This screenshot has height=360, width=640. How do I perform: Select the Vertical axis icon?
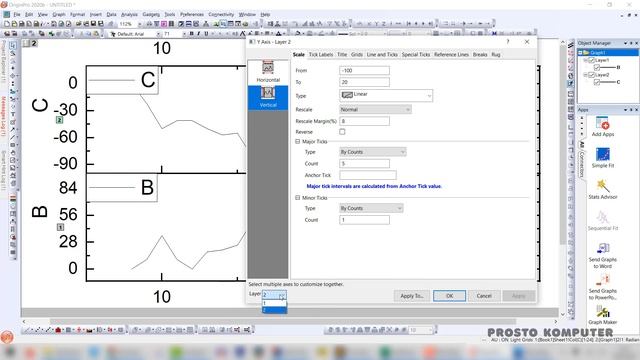(268, 93)
